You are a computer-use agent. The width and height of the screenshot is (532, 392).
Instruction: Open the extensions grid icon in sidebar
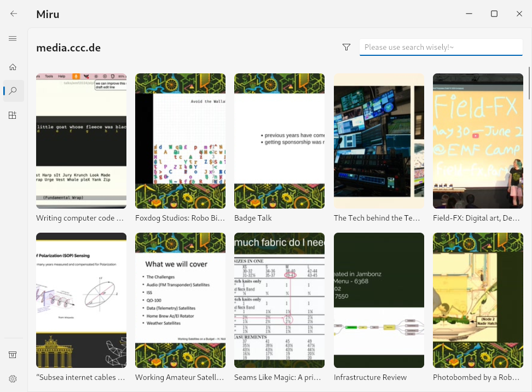click(x=13, y=115)
